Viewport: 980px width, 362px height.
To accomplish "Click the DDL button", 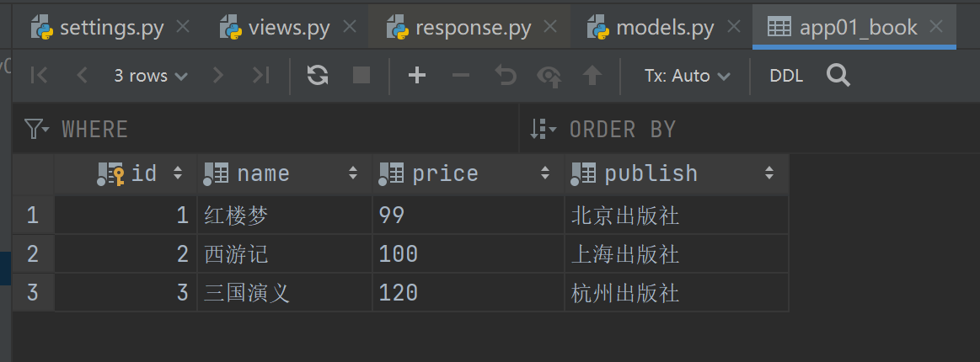I will (786, 76).
